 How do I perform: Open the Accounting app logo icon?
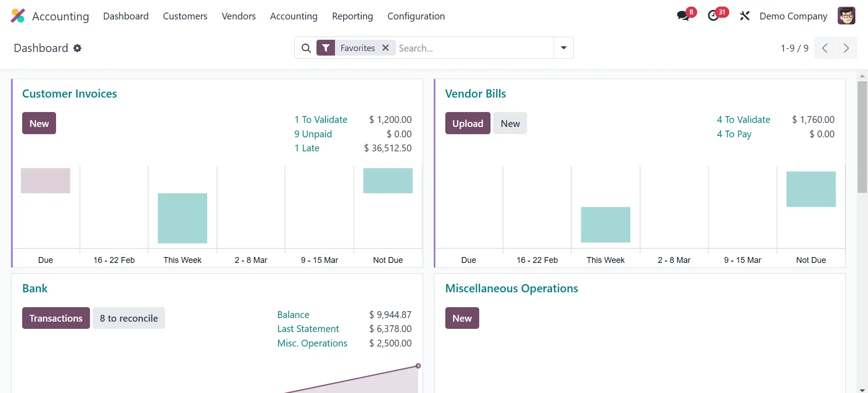click(18, 16)
